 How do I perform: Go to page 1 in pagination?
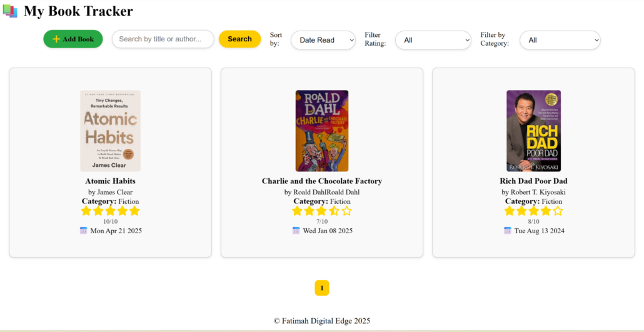point(322,288)
